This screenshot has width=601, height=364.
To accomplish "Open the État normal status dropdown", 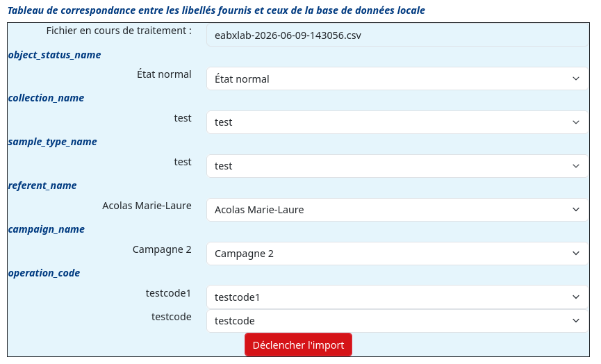I will [x=397, y=78].
